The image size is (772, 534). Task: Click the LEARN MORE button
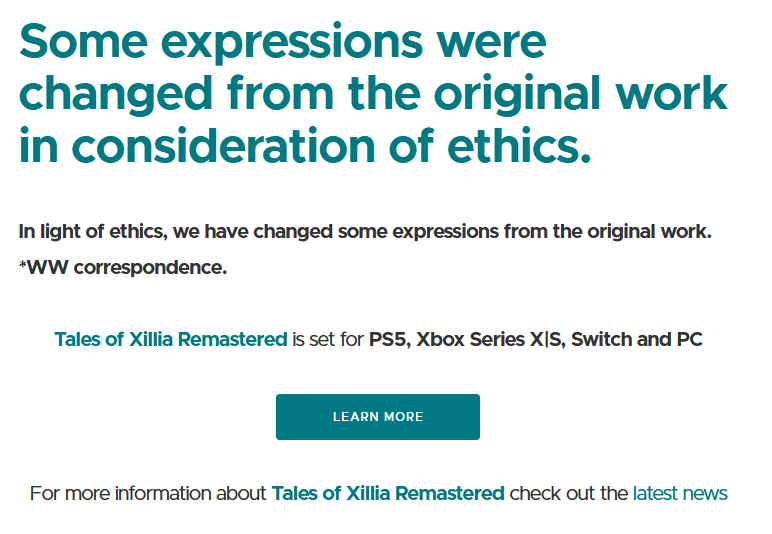[377, 417]
